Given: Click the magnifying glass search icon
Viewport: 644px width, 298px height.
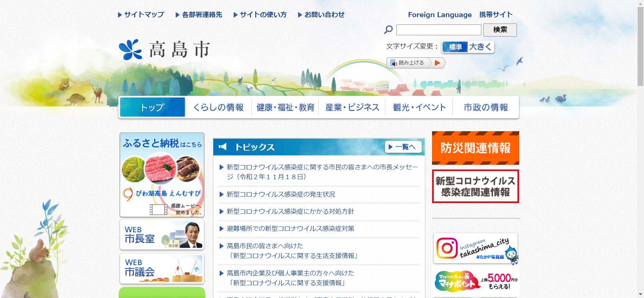Looking at the screenshot, I should [x=388, y=30].
